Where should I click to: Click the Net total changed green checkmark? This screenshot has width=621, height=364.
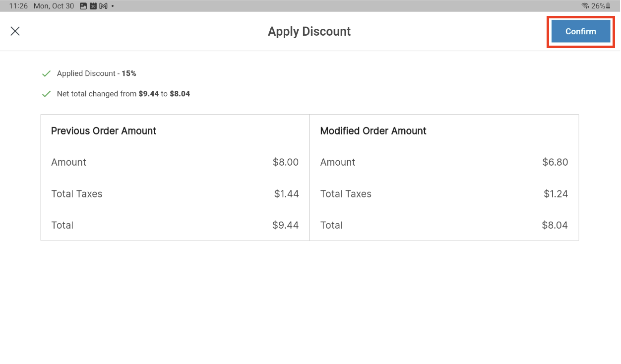pyautogui.click(x=46, y=94)
